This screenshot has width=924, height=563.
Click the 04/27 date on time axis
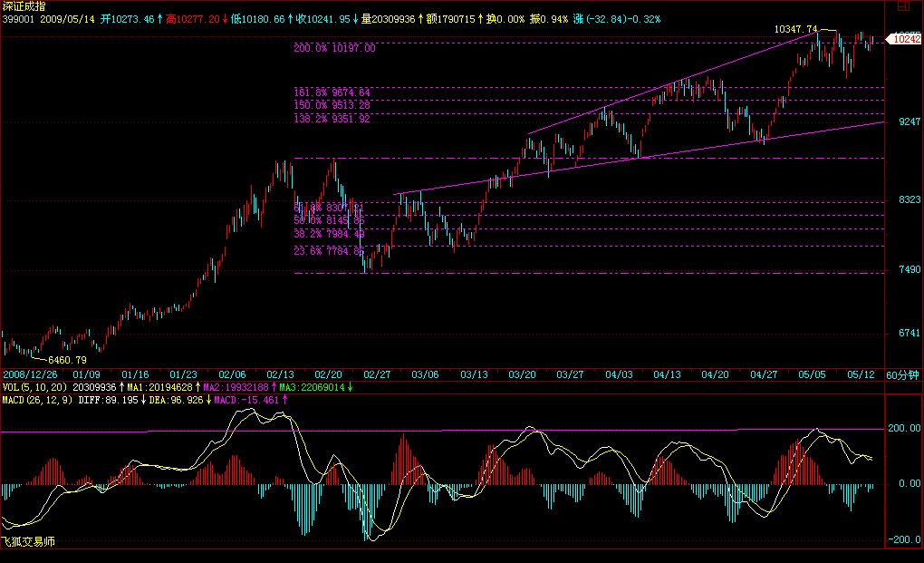[764, 375]
